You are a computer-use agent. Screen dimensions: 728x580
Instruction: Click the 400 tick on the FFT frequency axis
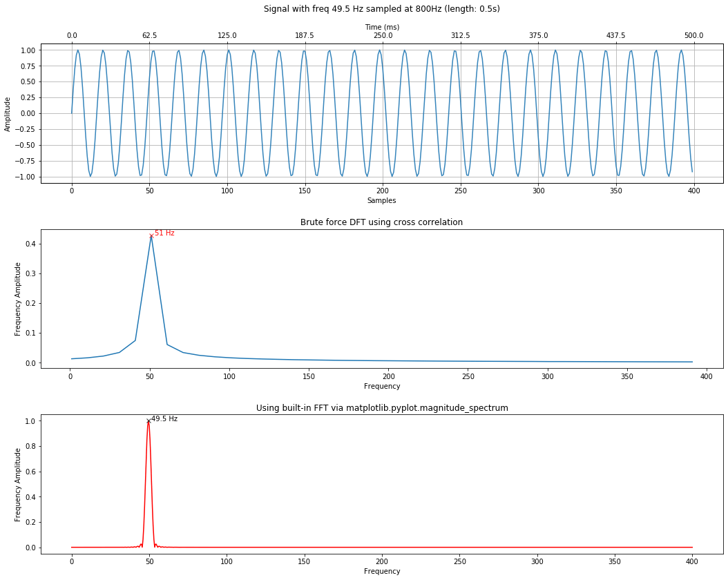pos(693,562)
